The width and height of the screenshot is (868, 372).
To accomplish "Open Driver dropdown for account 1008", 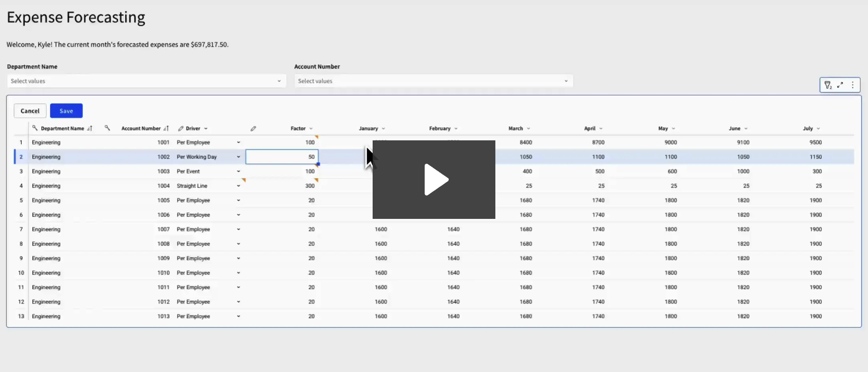I will coord(239,244).
